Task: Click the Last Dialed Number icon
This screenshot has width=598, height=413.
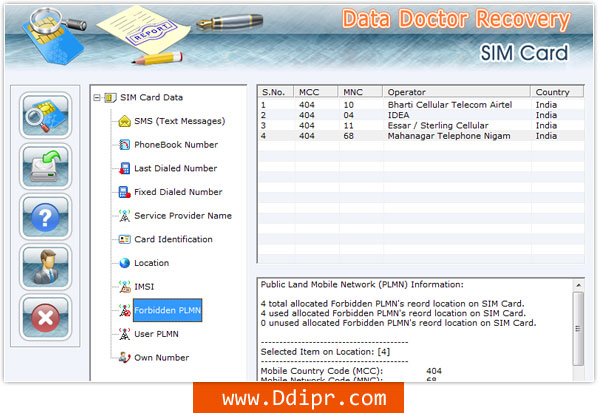Action: (x=124, y=169)
